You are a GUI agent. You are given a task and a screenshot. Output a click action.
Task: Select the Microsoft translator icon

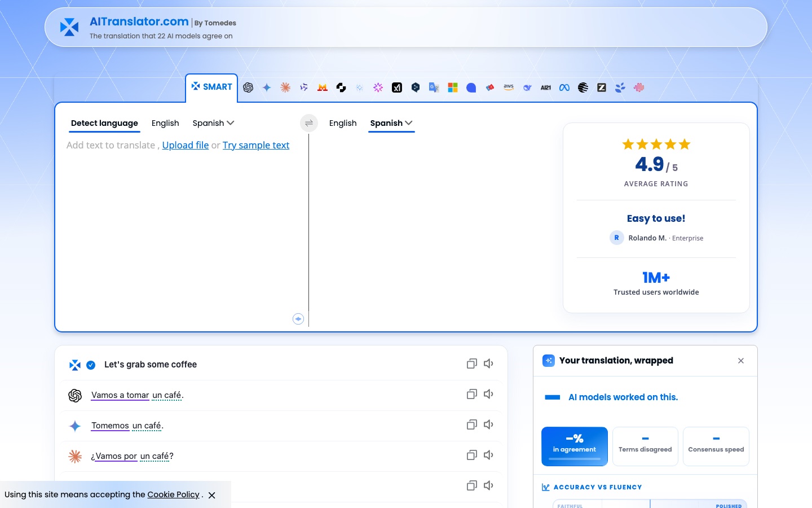tap(453, 87)
